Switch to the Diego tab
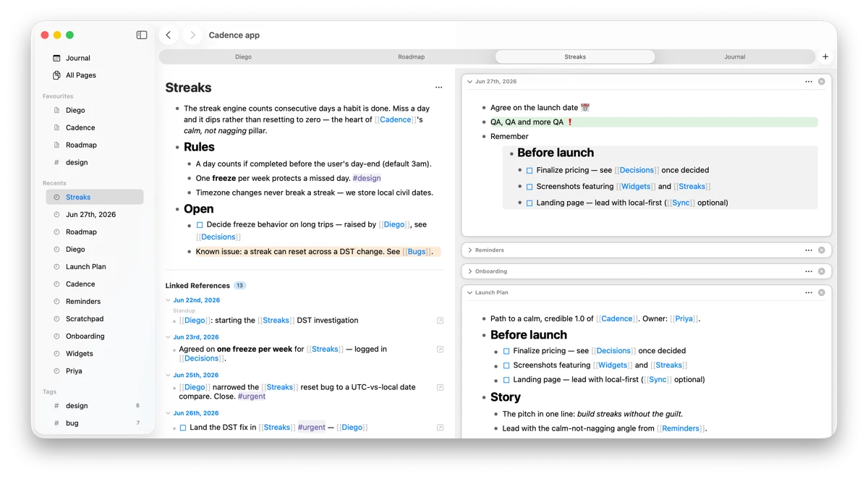The height and width of the screenshot is (479, 868). (243, 56)
